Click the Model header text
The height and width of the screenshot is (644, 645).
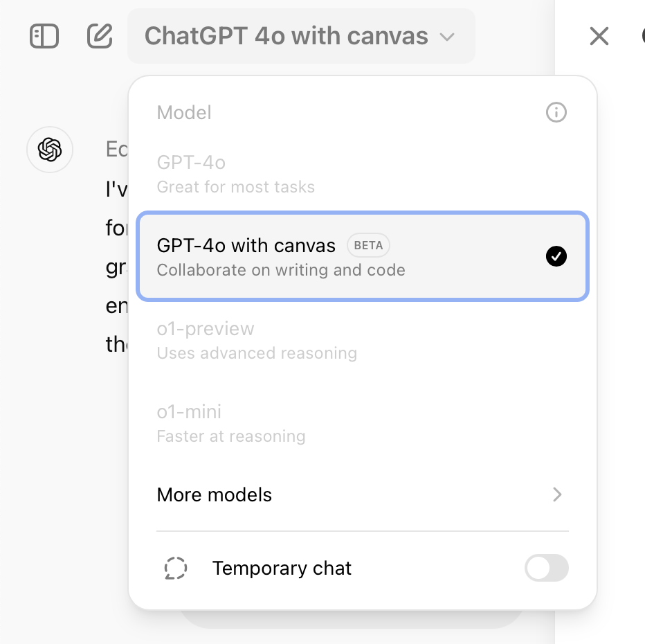pyautogui.click(x=184, y=112)
